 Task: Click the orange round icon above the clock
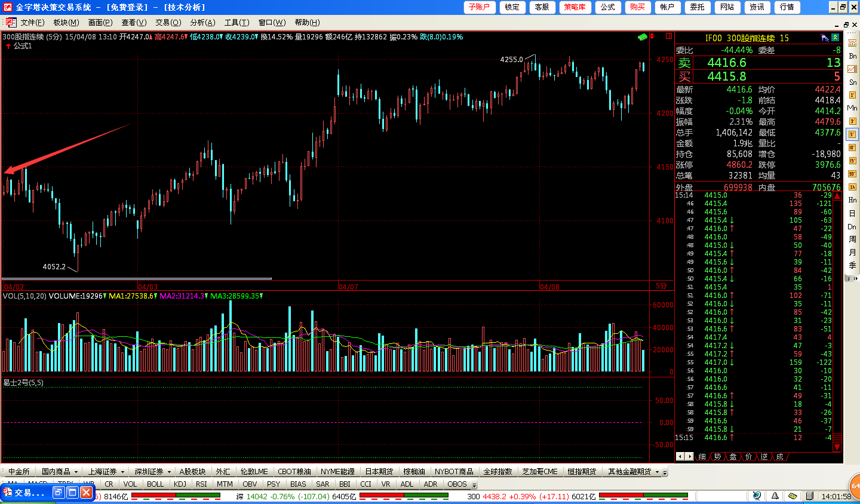(x=855, y=486)
